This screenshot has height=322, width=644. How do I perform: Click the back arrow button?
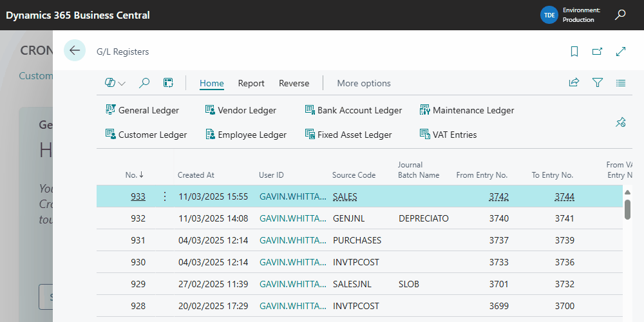[x=75, y=50]
